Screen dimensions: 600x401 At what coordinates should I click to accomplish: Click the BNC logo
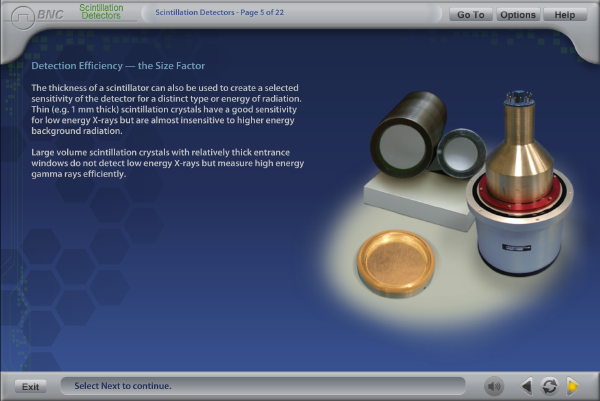[x=38, y=16]
